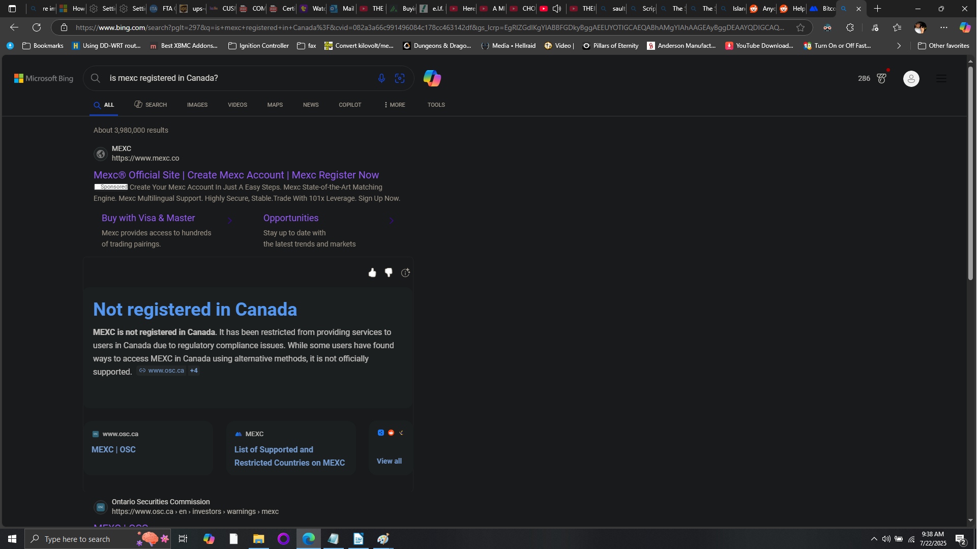This screenshot has width=980, height=549.
Task: Switch to the Mail tab
Action: tap(342, 9)
